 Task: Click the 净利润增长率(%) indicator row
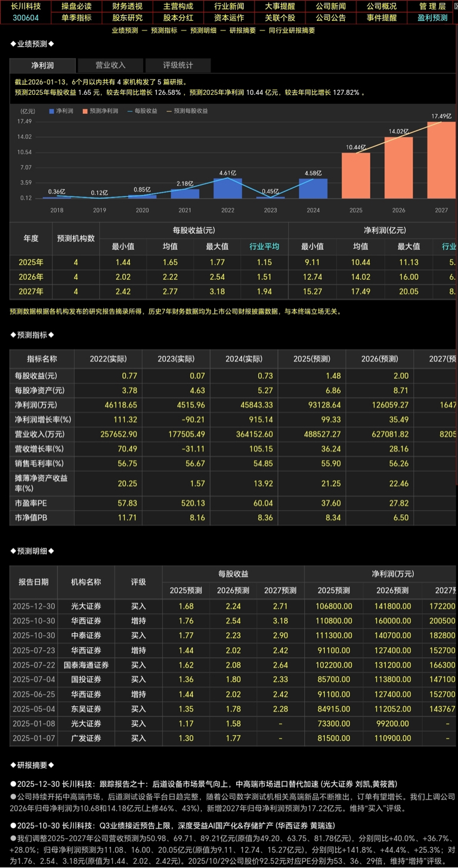[233, 420]
